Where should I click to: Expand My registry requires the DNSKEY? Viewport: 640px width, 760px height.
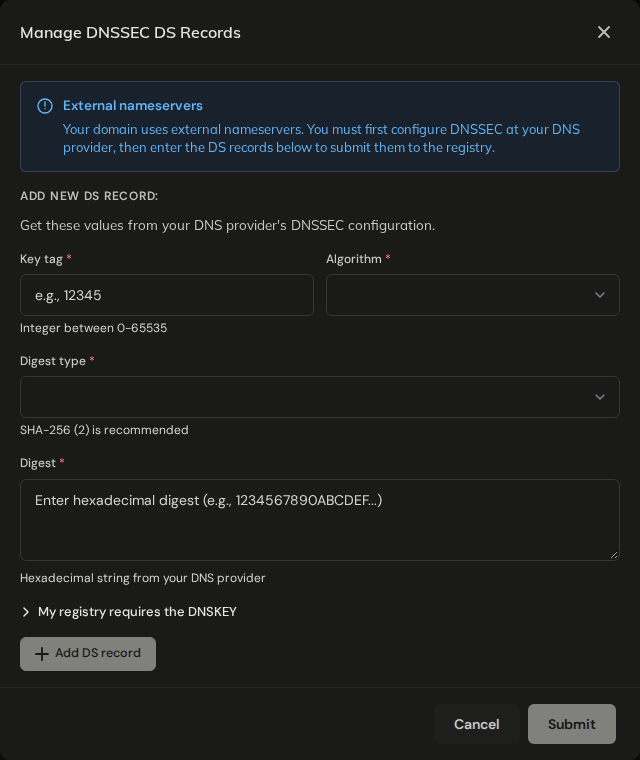128,612
